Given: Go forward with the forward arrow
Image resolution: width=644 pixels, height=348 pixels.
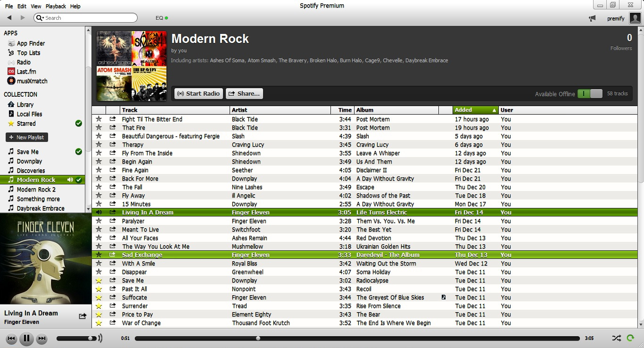Looking at the screenshot, I should click(23, 18).
